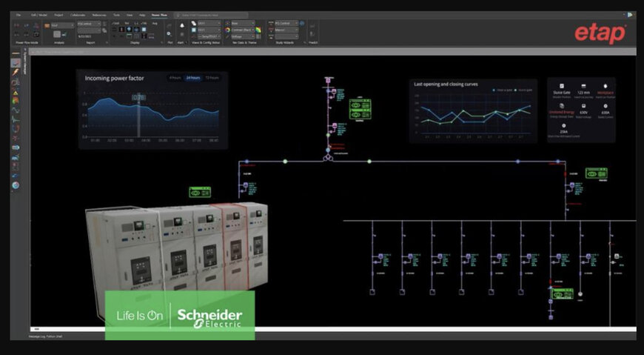Select the sine-wave tool in left toolbar
The image size is (644, 355).
[x=16, y=110]
